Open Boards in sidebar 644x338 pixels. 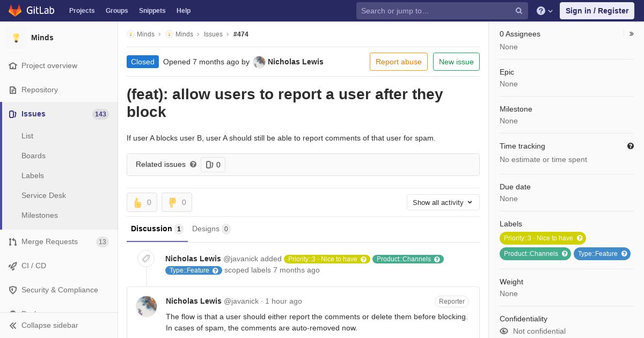(x=33, y=156)
